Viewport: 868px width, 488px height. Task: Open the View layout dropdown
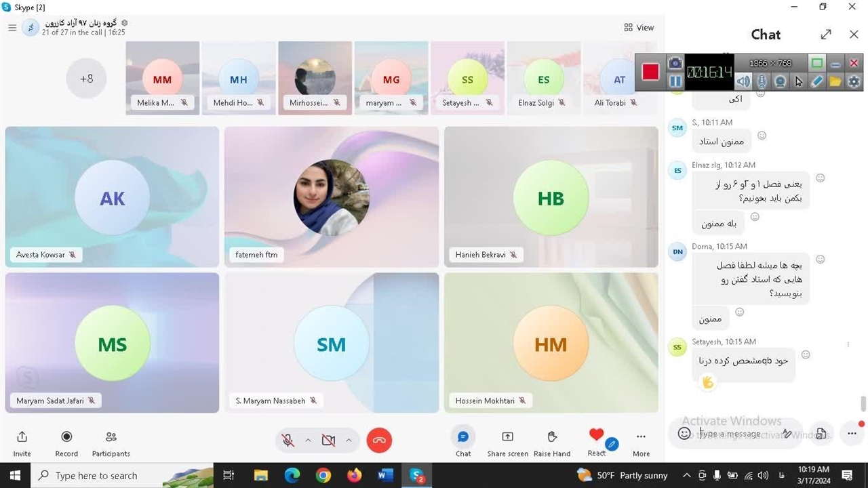pyautogui.click(x=639, y=28)
